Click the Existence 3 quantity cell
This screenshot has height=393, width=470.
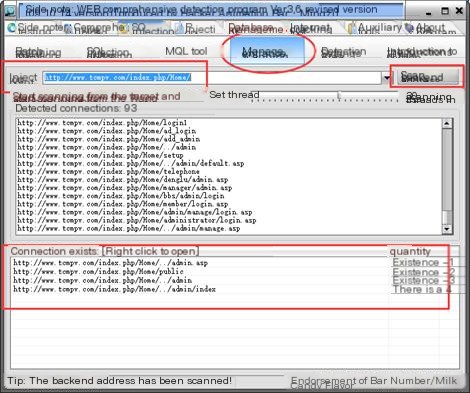[423, 280]
